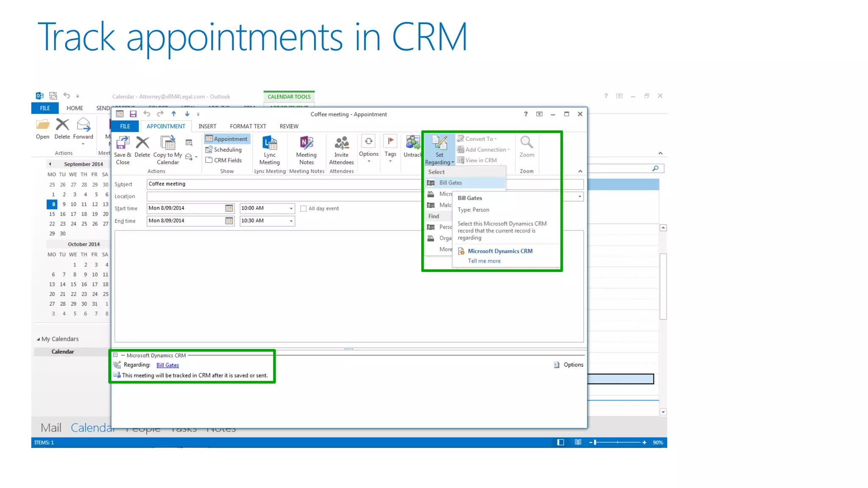Save the appointment via quick access toolbar
This screenshot has width=868, height=488.
tap(133, 114)
